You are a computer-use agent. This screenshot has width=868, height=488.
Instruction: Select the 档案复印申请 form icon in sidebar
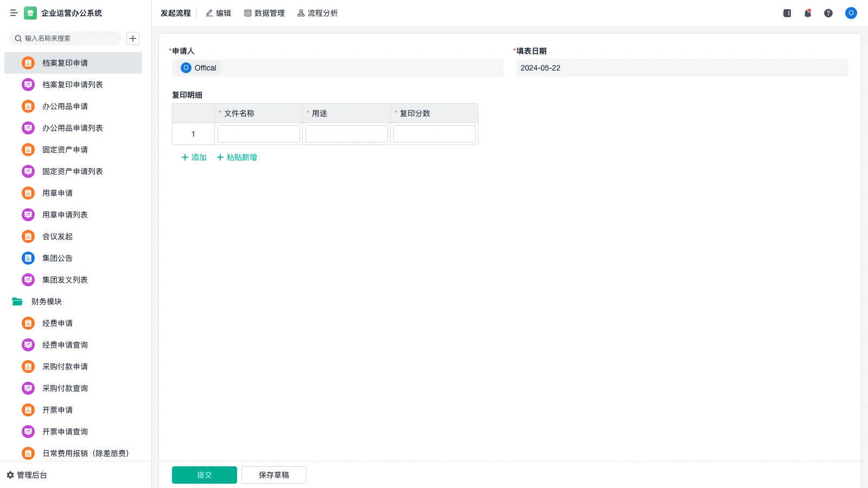tap(28, 62)
